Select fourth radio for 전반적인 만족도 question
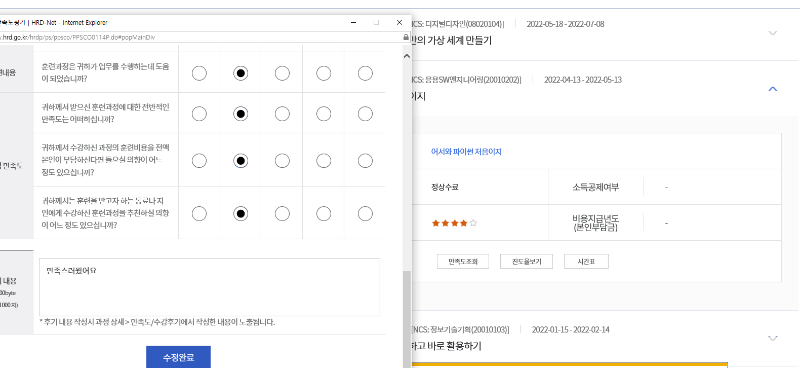The image size is (800, 368). (323, 114)
